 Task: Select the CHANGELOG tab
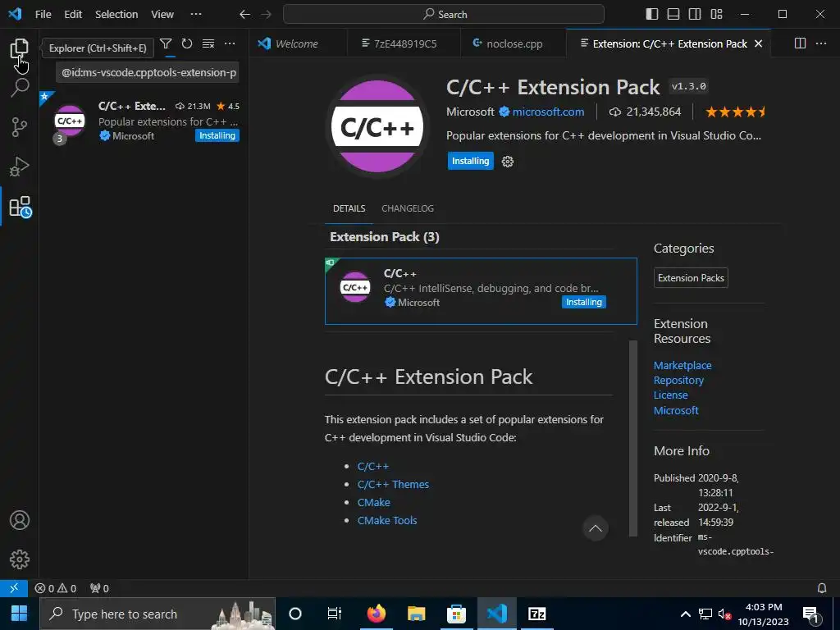(x=408, y=208)
